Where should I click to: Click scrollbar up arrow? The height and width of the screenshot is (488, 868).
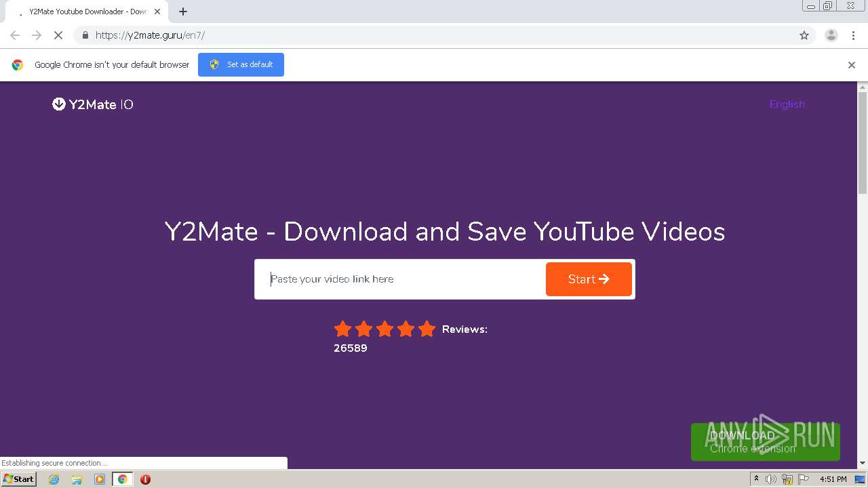[863, 87]
